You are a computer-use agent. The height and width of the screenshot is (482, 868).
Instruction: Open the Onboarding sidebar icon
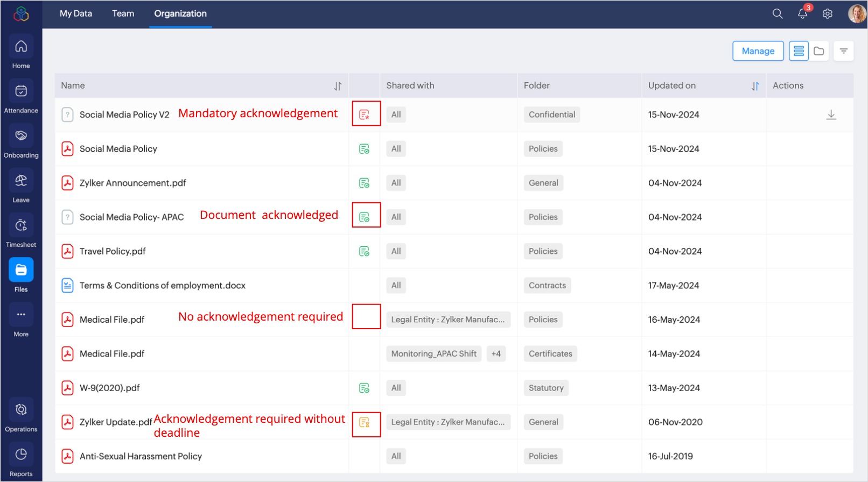pyautogui.click(x=21, y=136)
